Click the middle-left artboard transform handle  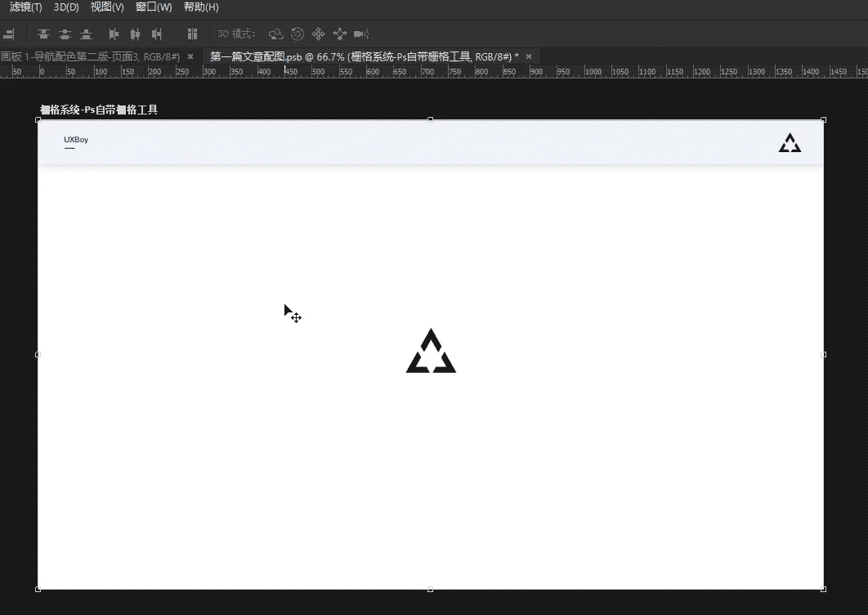coord(38,355)
